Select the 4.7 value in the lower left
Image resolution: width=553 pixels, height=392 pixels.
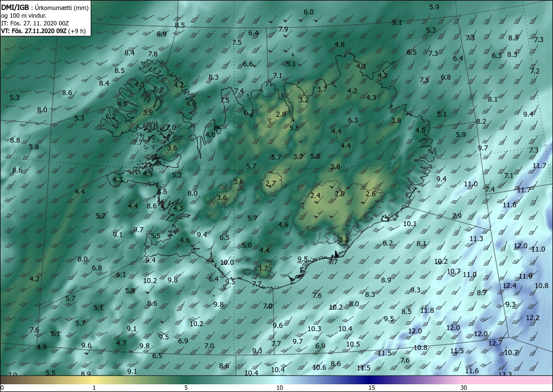click(121, 343)
